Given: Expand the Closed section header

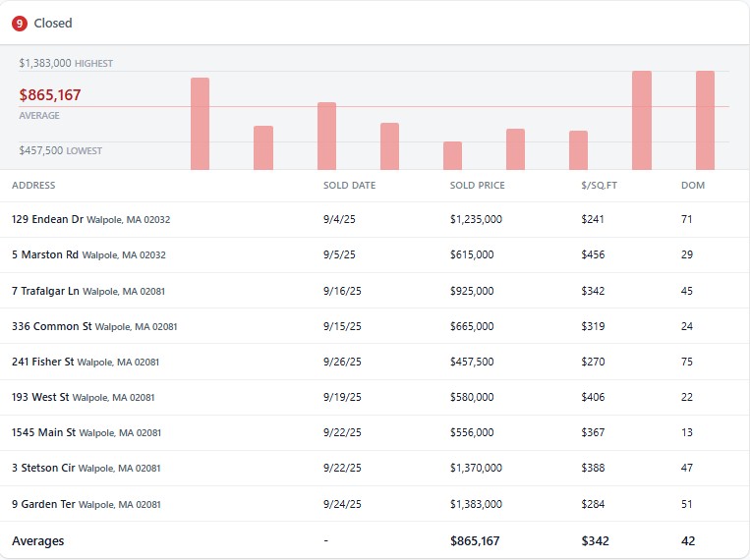Looking at the screenshot, I should click(53, 23).
